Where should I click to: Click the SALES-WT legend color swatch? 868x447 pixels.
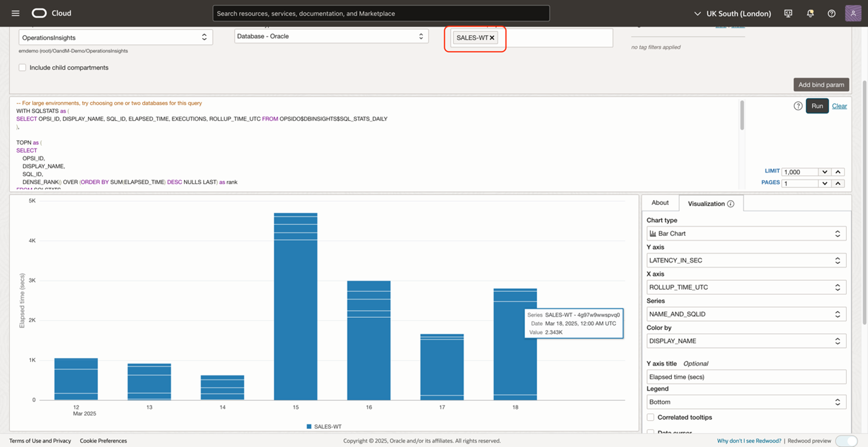pos(309,427)
